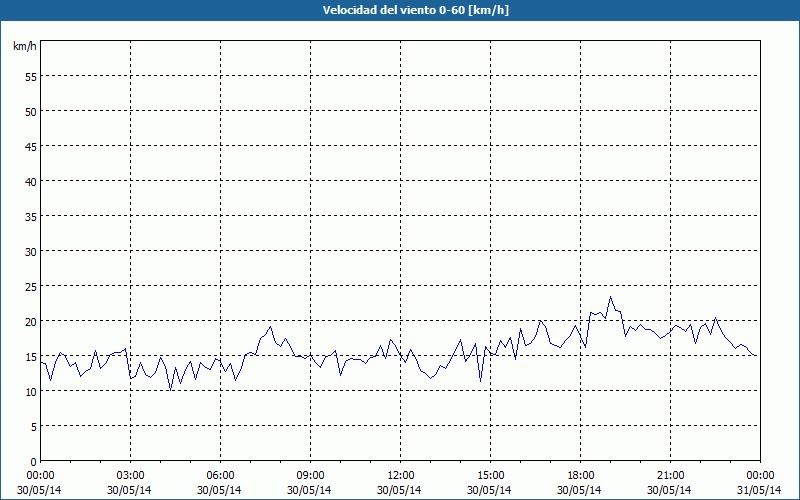Image resolution: width=800 pixels, height=500 pixels.
Task: Click the chart title 'Velocidad del viento 0-60 [km/h]'
Action: [416, 10]
